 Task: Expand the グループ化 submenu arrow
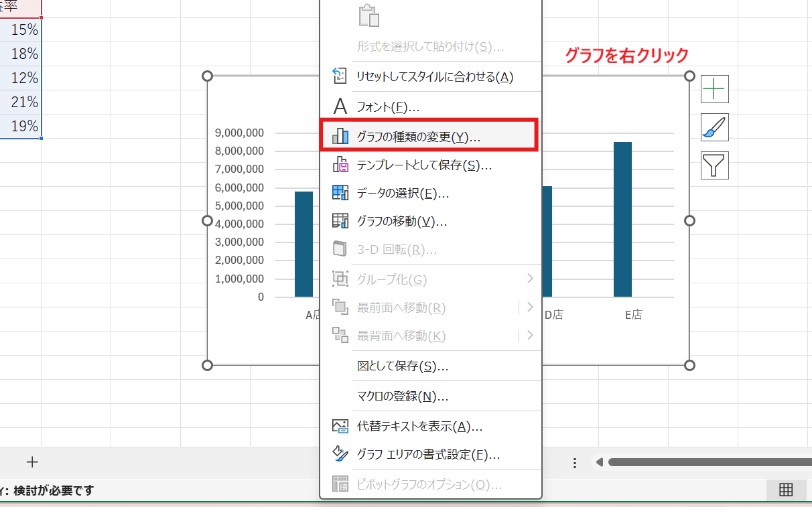click(x=530, y=279)
